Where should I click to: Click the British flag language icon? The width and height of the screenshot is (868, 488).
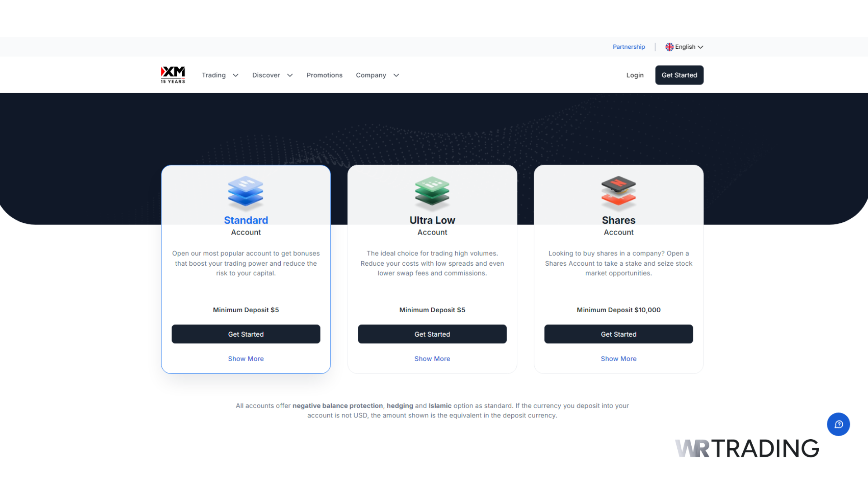(x=670, y=47)
